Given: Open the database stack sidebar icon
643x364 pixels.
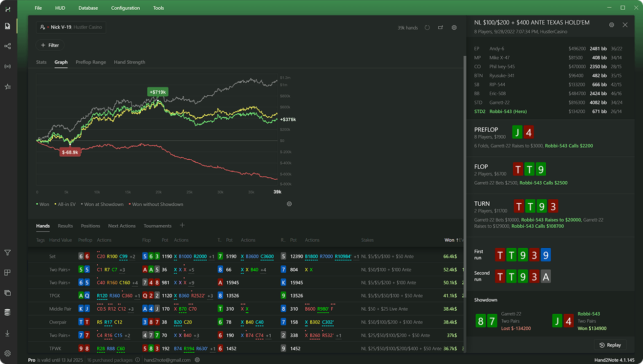Looking at the screenshot, I should click(x=7, y=312).
